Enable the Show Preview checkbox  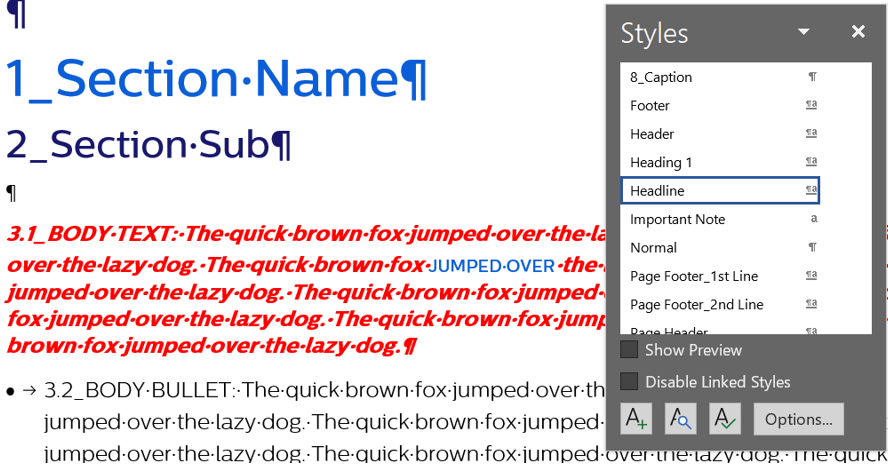click(629, 350)
